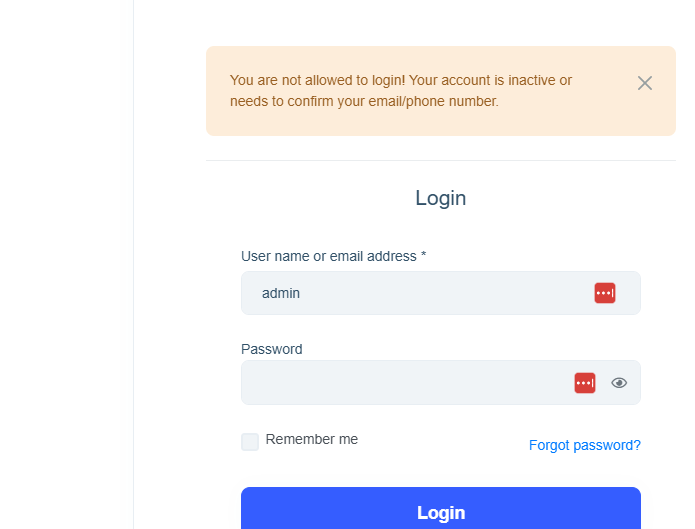Click the "Login" heading above the form
The height and width of the screenshot is (529, 695).
[x=440, y=198]
